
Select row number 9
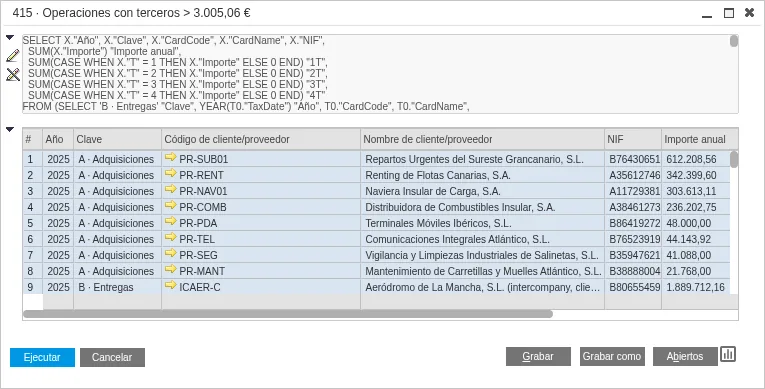(x=33, y=287)
